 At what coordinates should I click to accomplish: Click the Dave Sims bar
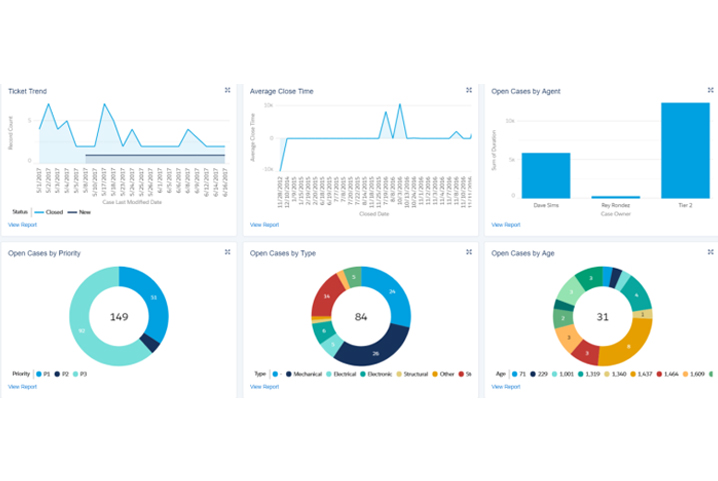click(546, 175)
